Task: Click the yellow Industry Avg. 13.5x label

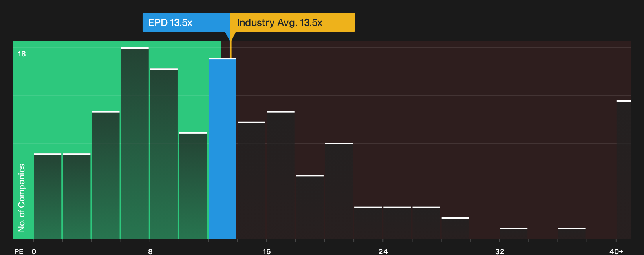Action: (292, 22)
